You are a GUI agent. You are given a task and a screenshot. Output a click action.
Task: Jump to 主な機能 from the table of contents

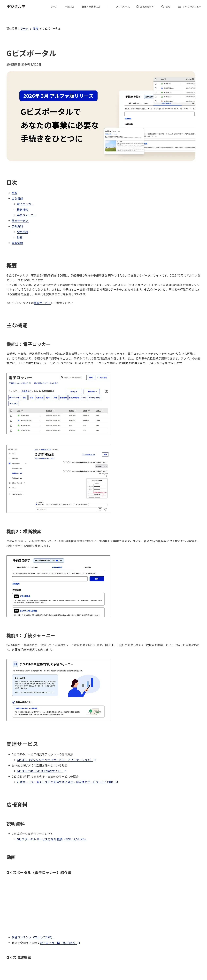17,199
